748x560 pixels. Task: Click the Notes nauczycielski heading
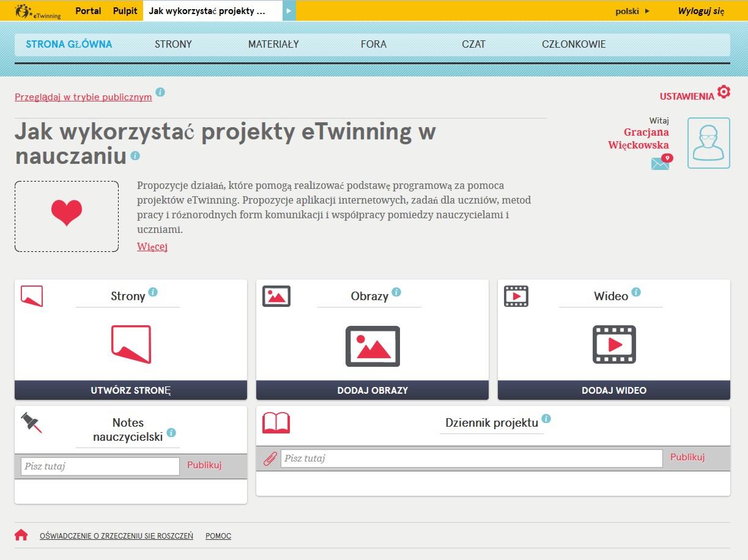(128, 429)
